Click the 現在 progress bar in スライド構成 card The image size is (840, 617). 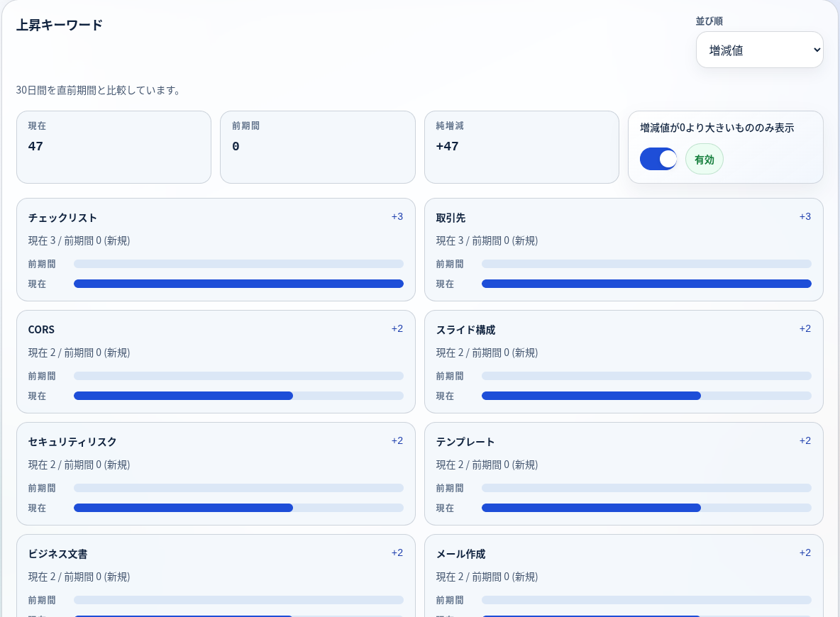coord(646,396)
